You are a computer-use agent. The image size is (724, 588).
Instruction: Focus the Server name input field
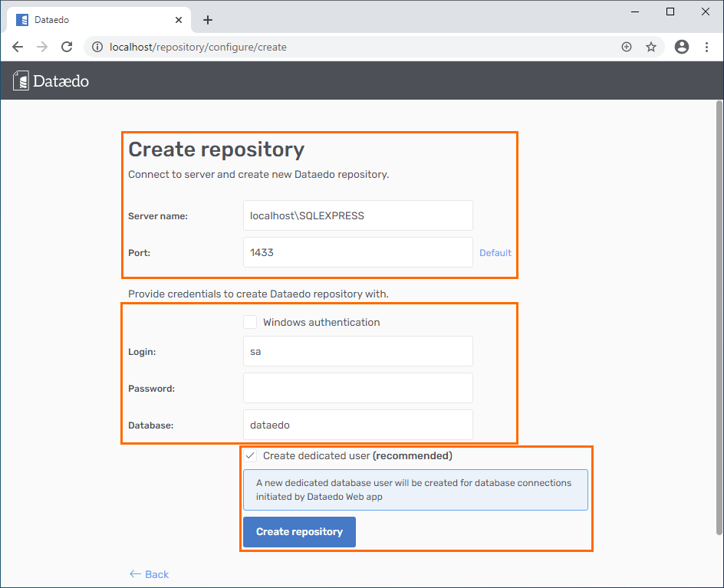click(x=357, y=215)
